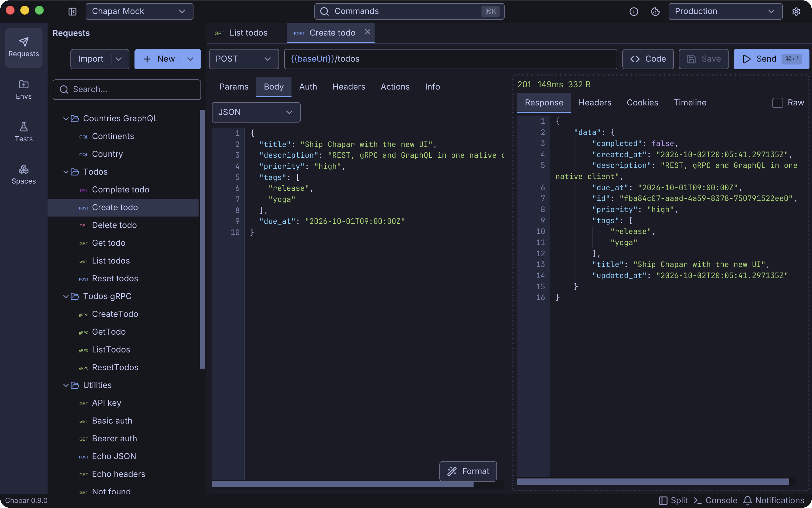Switch to the List todos tab

coord(246,33)
